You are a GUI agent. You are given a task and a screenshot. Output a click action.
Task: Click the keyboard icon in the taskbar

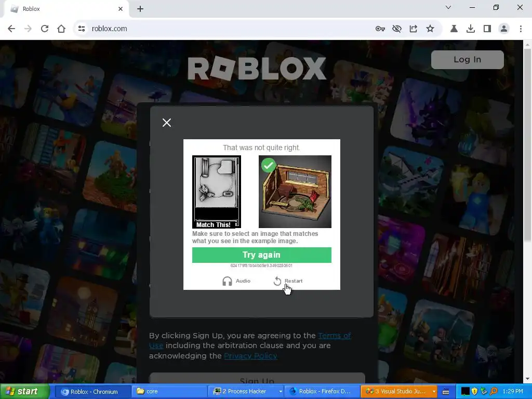coord(446,392)
